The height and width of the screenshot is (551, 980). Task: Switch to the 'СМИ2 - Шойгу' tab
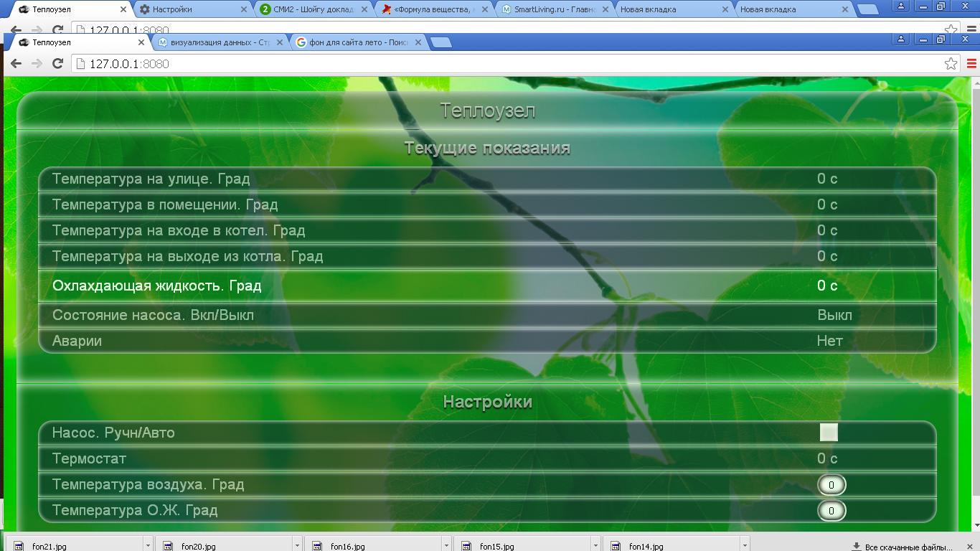(313, 9)
